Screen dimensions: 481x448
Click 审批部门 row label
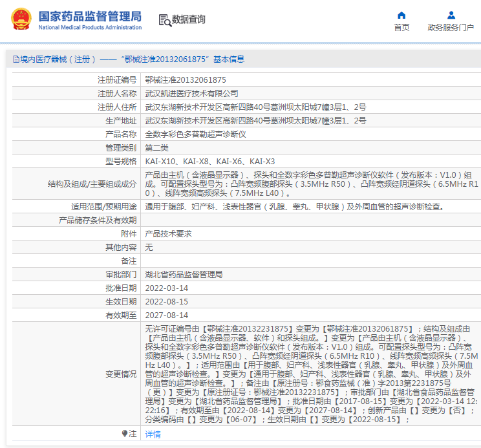coord(121,275)
